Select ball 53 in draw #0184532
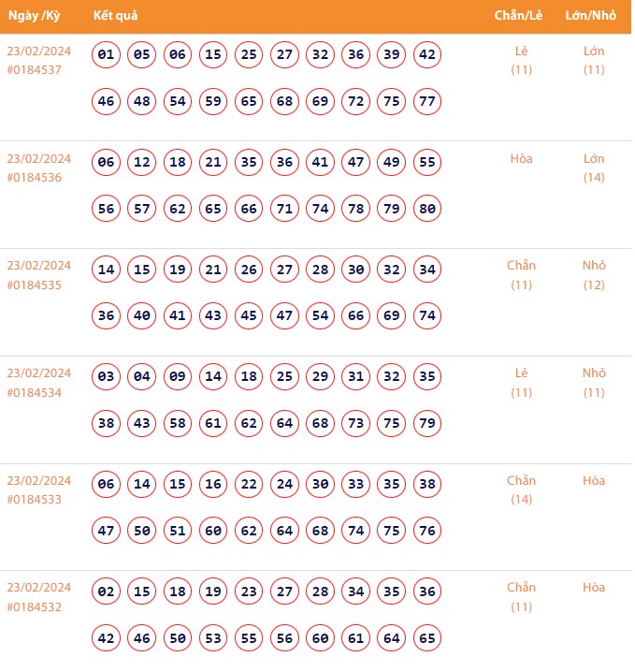Viewport: 635px width, 672px height. 213,638
